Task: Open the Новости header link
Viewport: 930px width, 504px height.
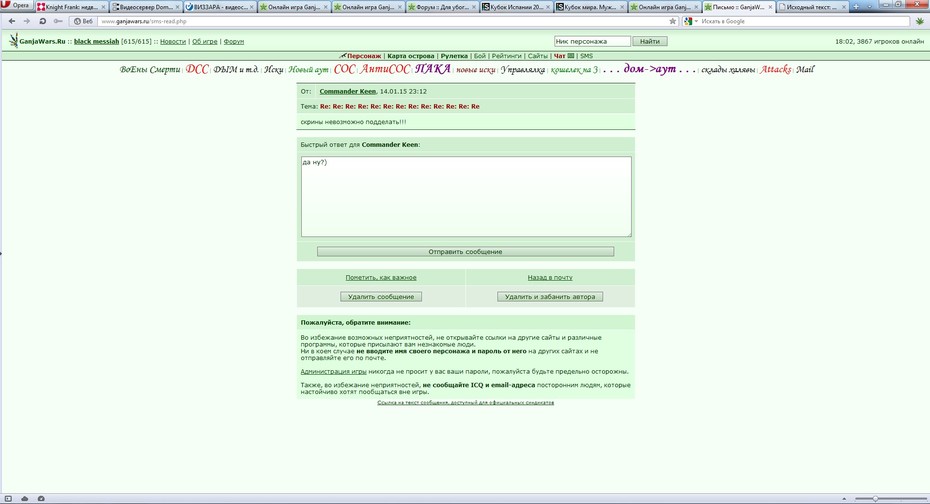Action: tap(173, 42)
